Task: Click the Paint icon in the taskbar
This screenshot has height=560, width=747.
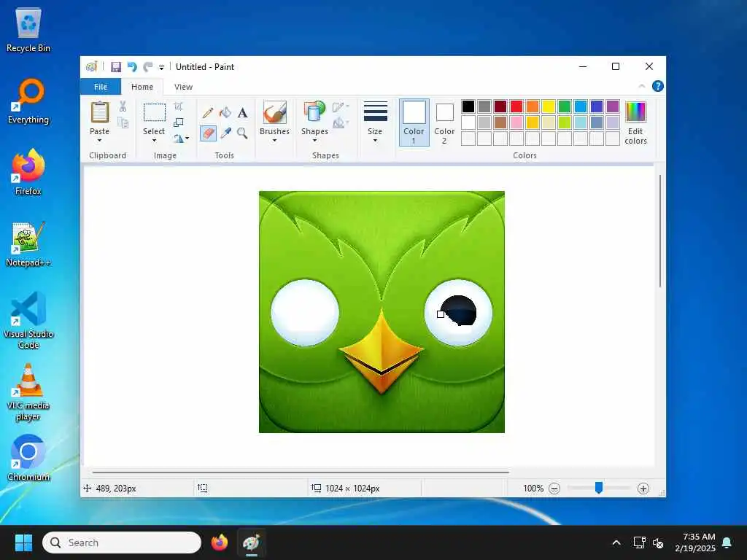Action: point(251,542)
